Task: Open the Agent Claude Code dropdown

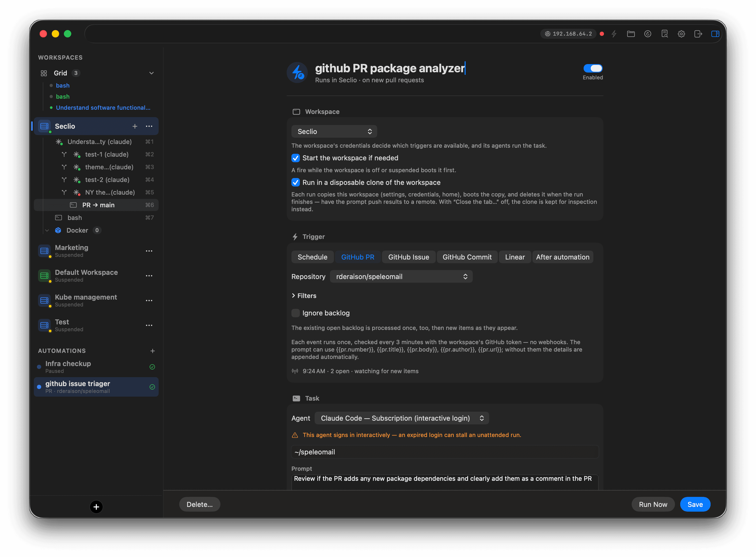Action: [402, 419]
